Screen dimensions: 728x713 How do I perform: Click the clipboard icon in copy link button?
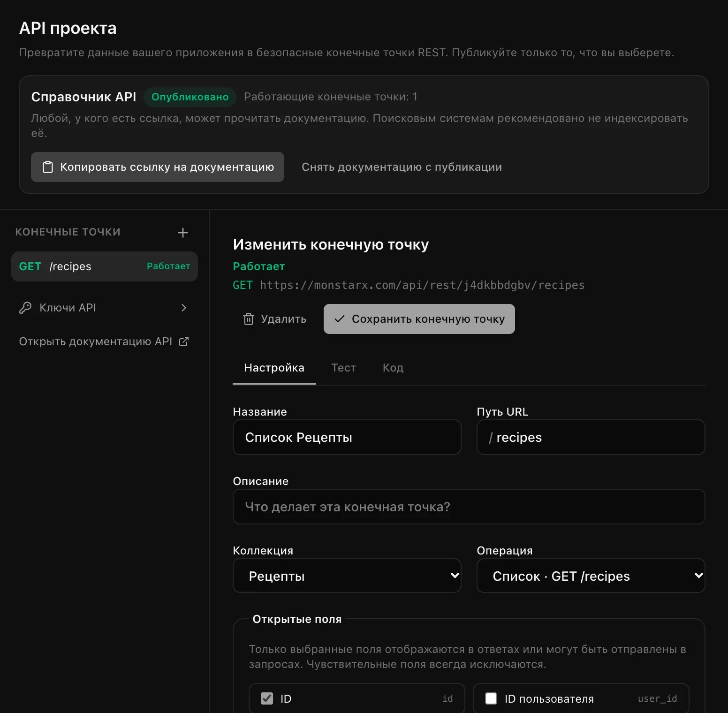tap(48, 167)
